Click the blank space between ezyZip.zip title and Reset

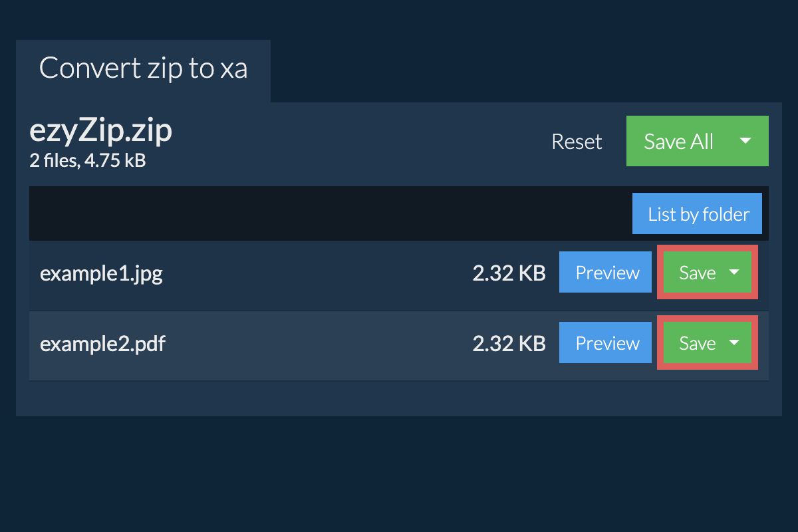[359, 142]
